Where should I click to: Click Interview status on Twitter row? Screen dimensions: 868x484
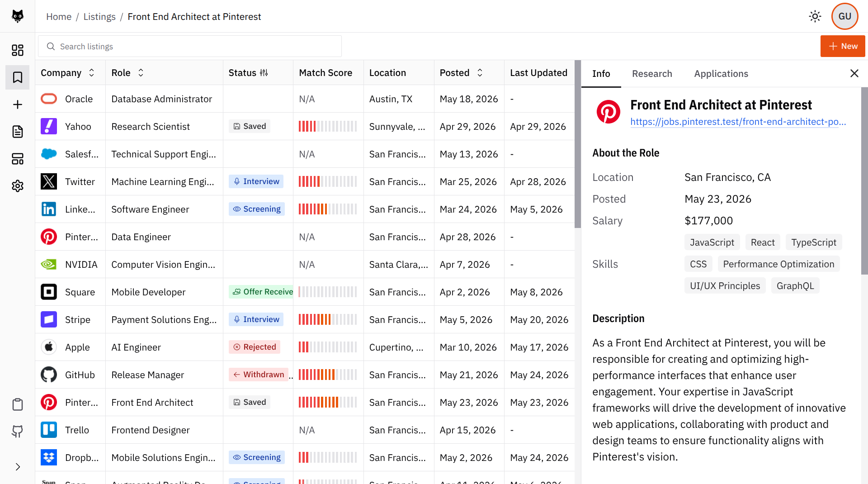(256, 181)
